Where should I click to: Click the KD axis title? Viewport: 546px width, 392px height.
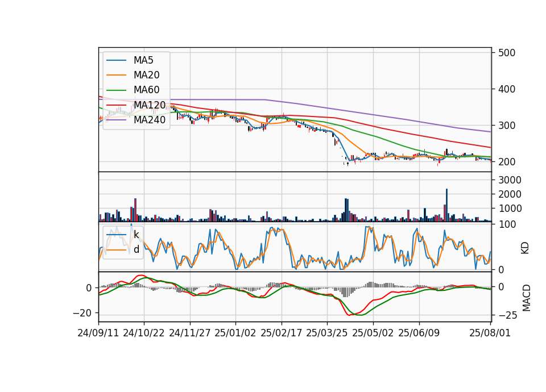pos(525,248)
